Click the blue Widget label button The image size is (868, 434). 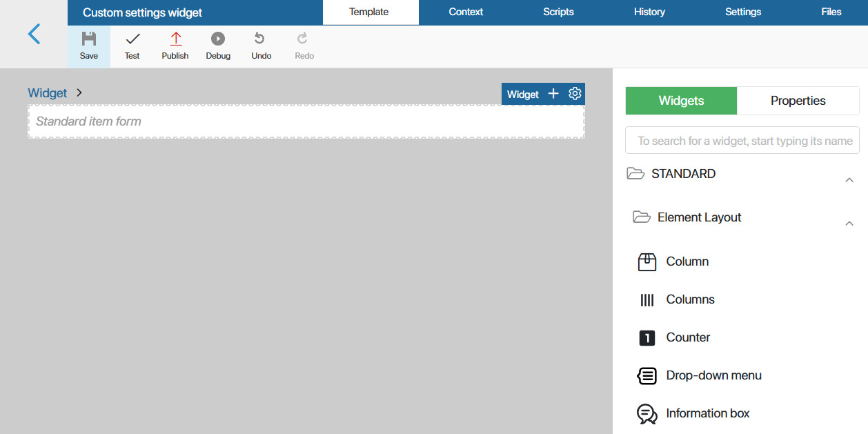pos(523,95)
